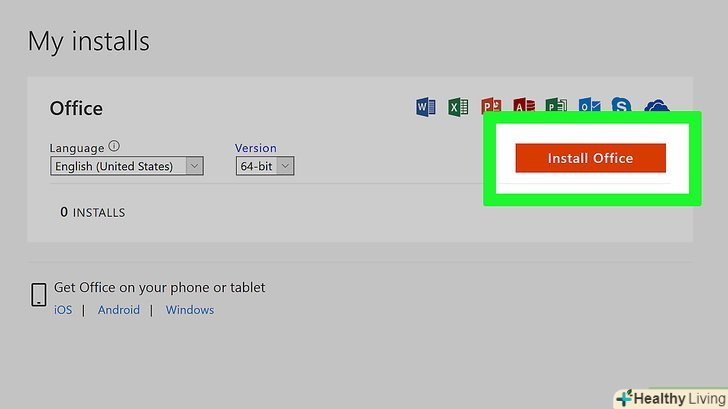Click the Access app icon

524,105
